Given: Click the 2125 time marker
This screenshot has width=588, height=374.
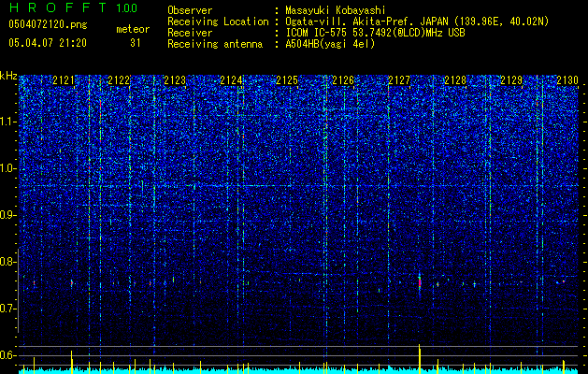Looking at the screenshot, I should point(287,80).
